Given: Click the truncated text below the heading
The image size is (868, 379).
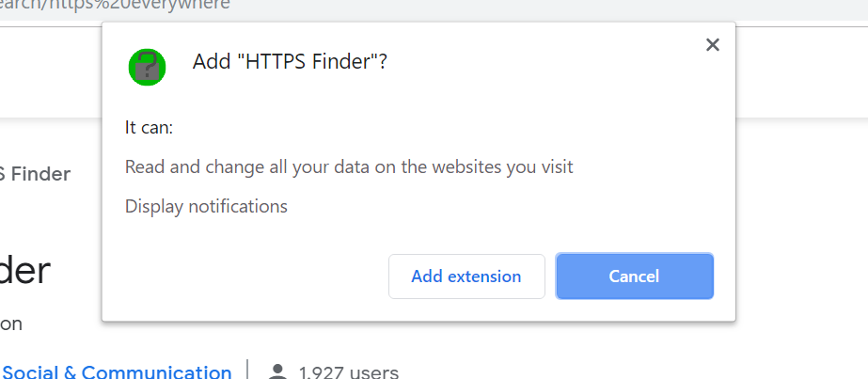Looking at the screenshot, I should click(x=11, y=324).
